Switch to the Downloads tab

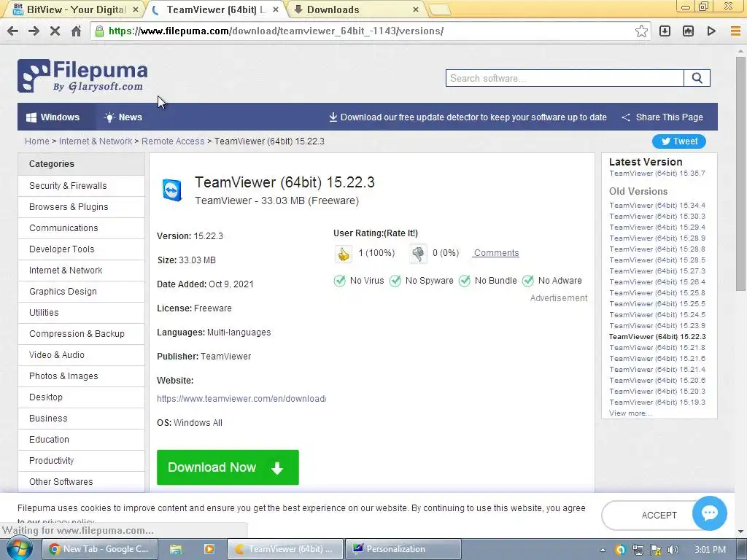point(356,9)
